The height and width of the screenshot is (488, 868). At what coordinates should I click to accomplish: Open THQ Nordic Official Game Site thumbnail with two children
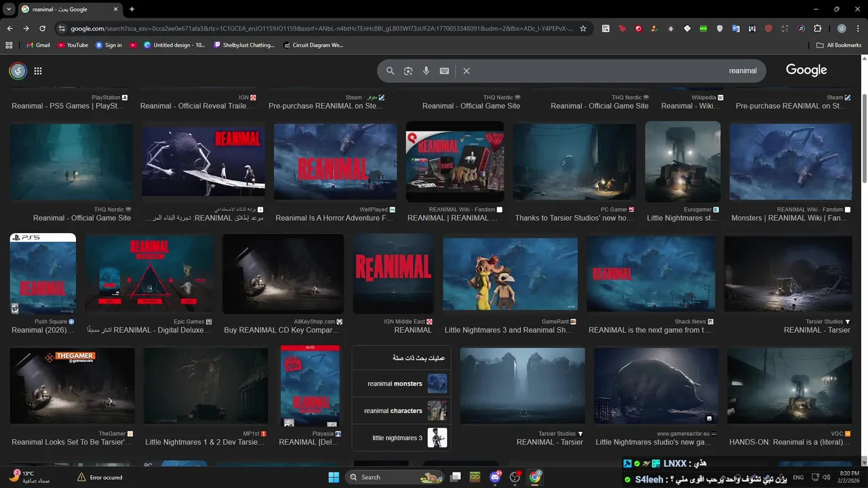tap(71, 161)
